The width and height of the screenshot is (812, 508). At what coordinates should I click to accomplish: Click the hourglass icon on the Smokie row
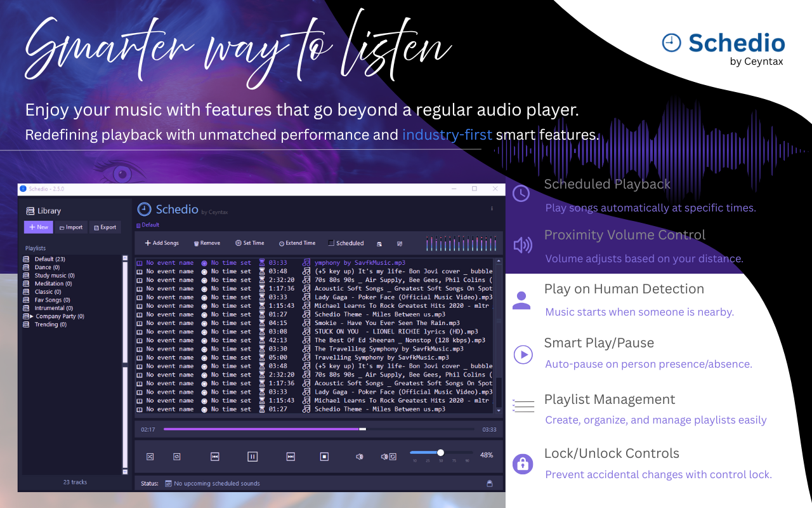[261, 323]
